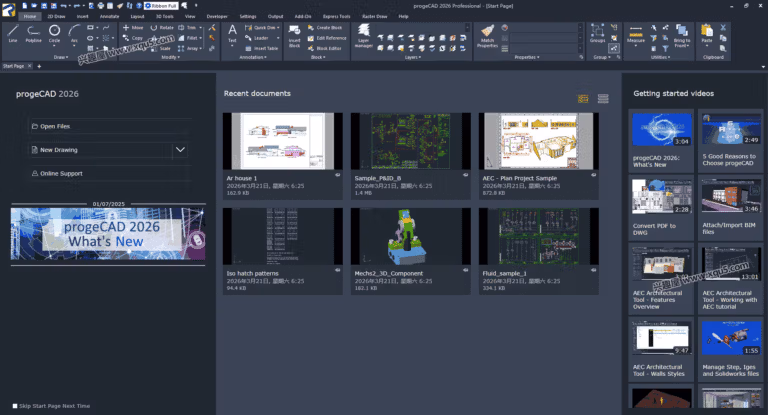
Task: Toggle pin on Fluid_sample_1 document
Action: [593, 270]
